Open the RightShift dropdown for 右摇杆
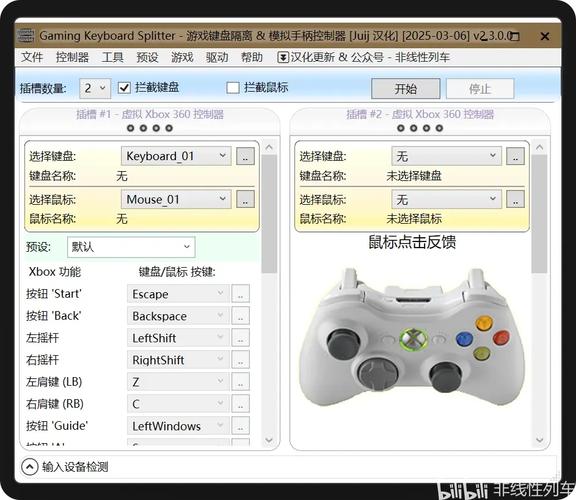Image resolution: width=576 pixels, height=500 pixels. 178,360
